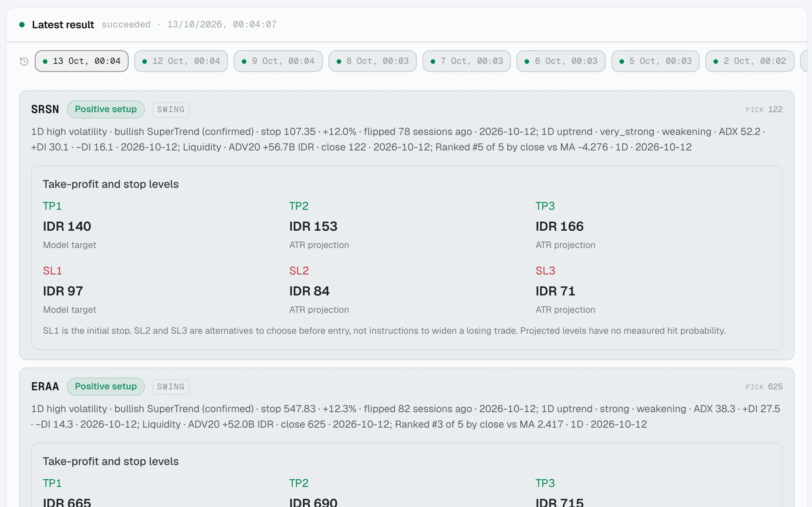This screenshot has height=507, width=812.
Task: Click the ATR projection label under IDR 166
Action: pyautogui.click(x=565, y=245)
